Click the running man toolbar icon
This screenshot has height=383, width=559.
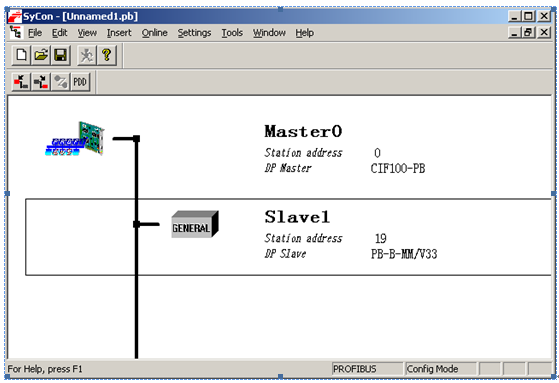tap(87, 56)
